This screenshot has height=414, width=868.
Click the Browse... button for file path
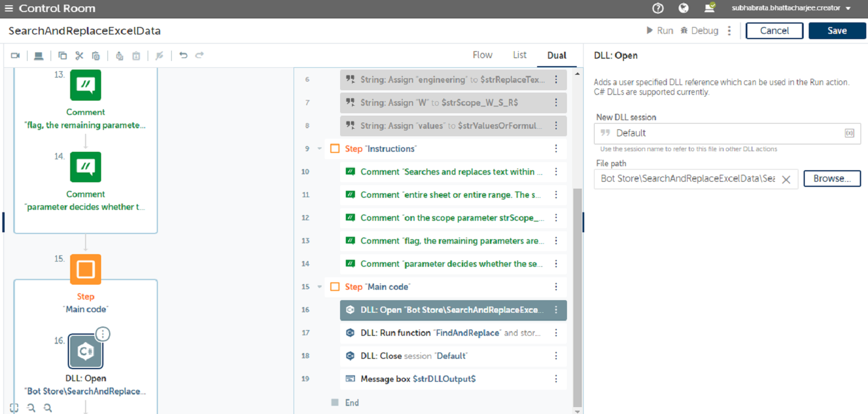[x=831, y=179]
